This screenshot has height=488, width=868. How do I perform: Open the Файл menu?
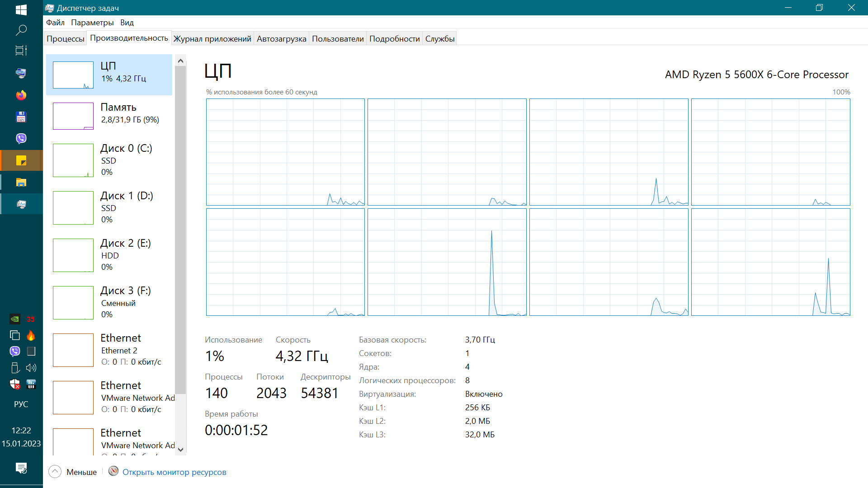55,23
